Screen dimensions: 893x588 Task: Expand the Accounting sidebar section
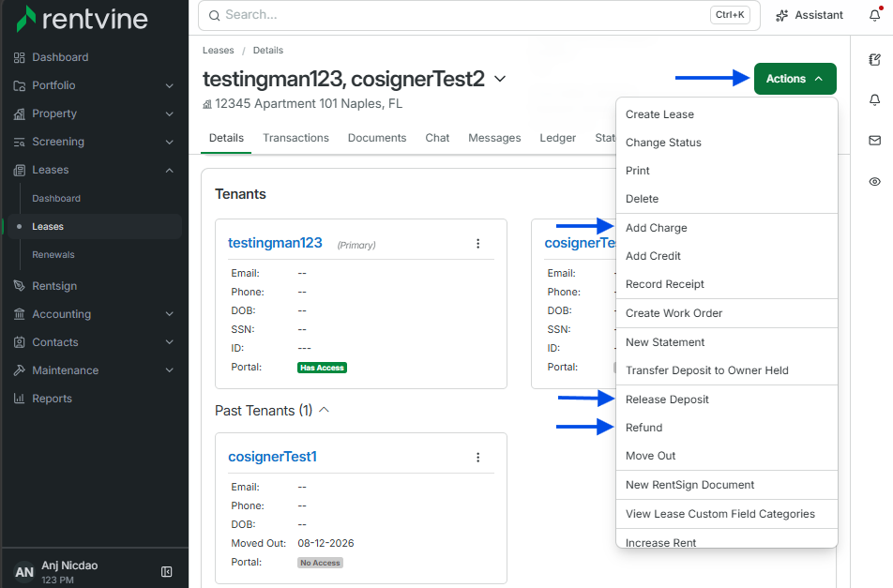coord(169,314)
